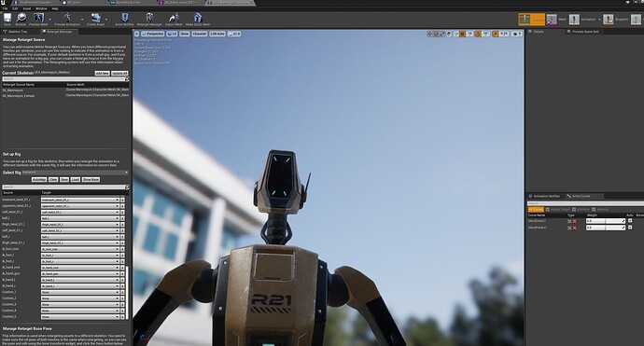Viewport: 644px width, 346px height.
Task: Switch to Skeleton editor mode
Action: [531, 20]
